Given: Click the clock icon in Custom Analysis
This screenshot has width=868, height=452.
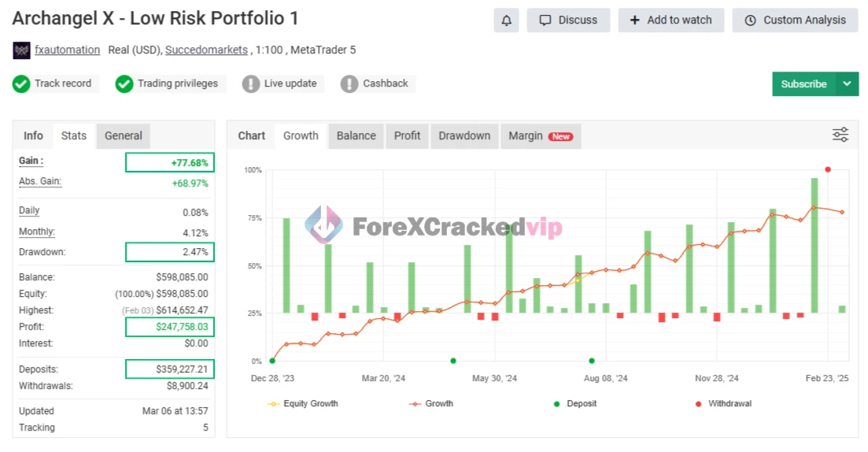Looking at the screenshot, I should click(x=750, y=20).
